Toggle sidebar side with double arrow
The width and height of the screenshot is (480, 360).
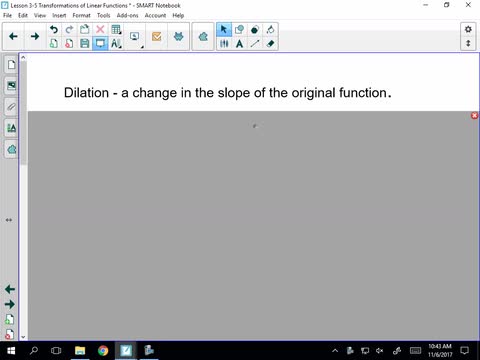pos(9,220)
